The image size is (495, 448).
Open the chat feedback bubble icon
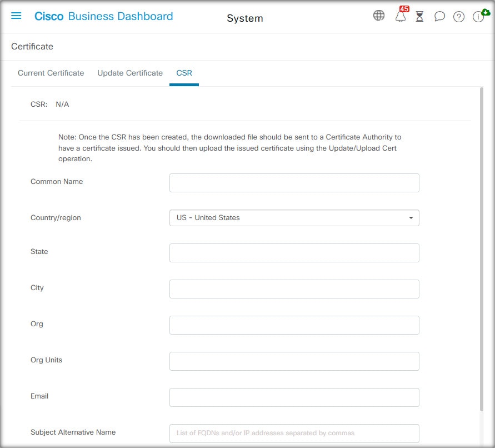pos(439,16)
